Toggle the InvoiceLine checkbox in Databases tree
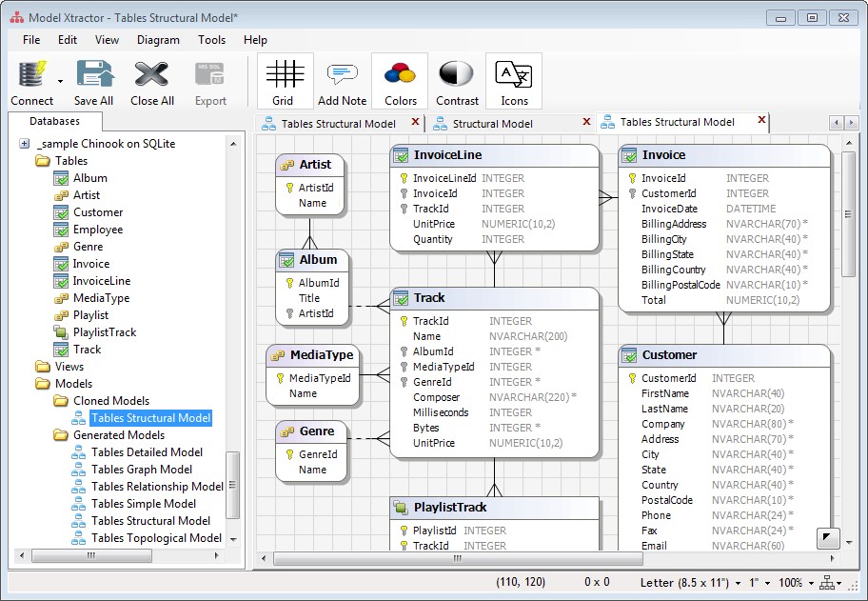This screenshot has height=601, width=868. [61, 281]
